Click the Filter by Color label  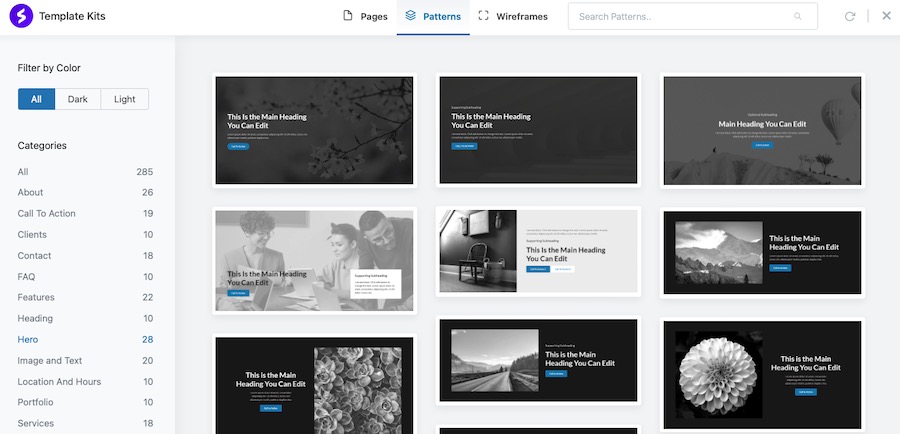[49, 68]
